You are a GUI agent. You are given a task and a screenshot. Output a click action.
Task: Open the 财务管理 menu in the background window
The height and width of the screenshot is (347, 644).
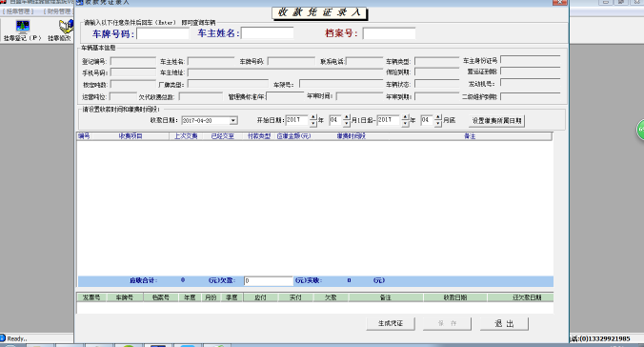pyautogui.click(x=57, y=11)
